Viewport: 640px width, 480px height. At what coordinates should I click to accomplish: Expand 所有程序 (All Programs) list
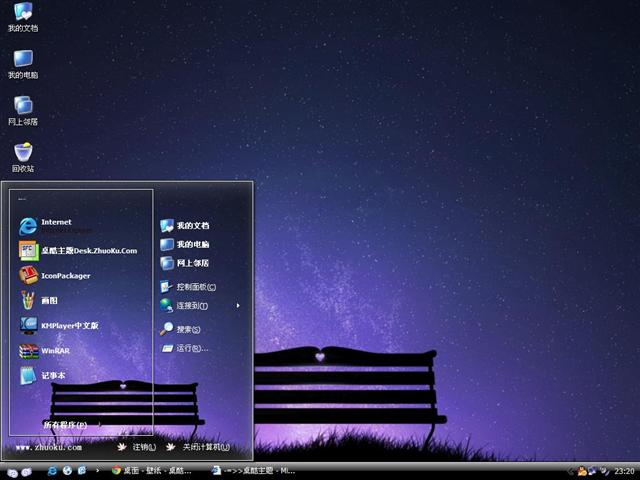64,425
